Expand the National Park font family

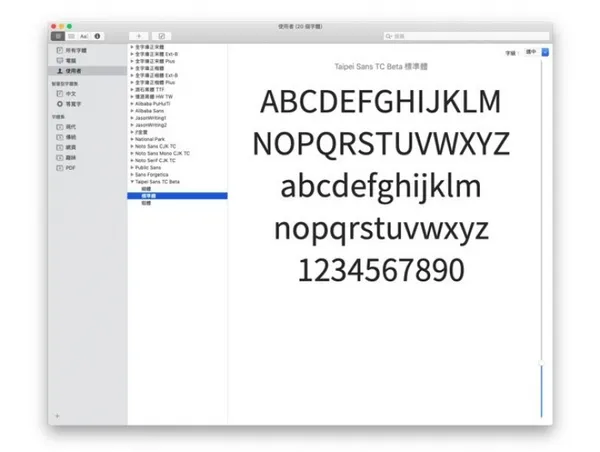[x=132, y=139]
